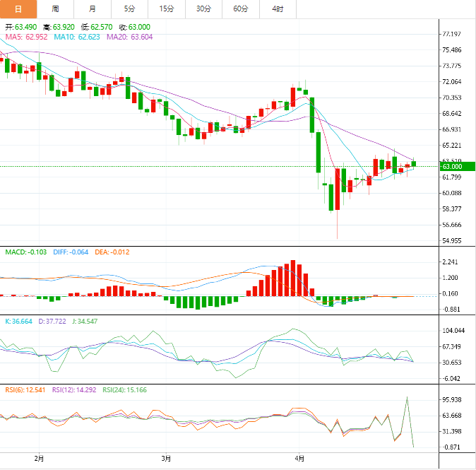Click the 4月 date axis marker
Image resolution: width=476 pixels, height=470 pixels.
click(299, 459)
